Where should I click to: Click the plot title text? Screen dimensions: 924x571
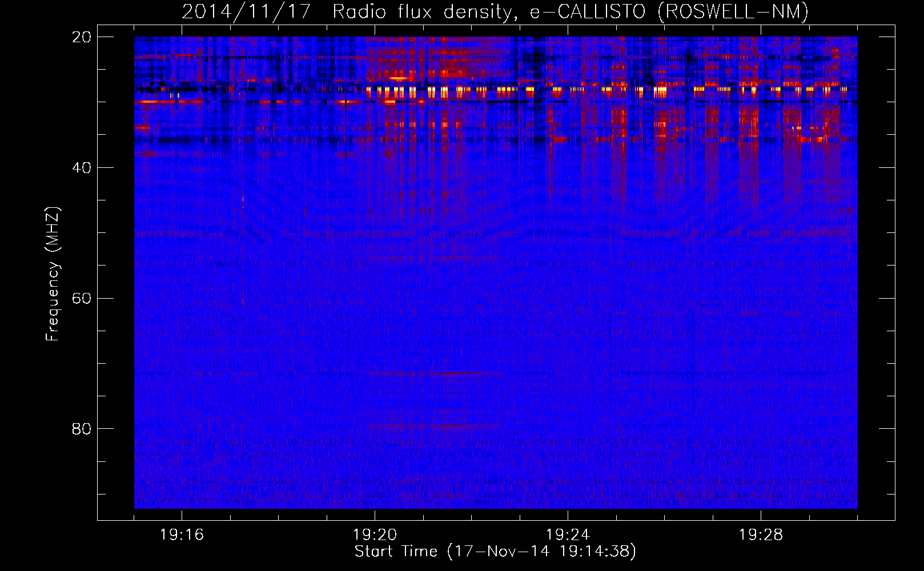[x=495, y=11]
